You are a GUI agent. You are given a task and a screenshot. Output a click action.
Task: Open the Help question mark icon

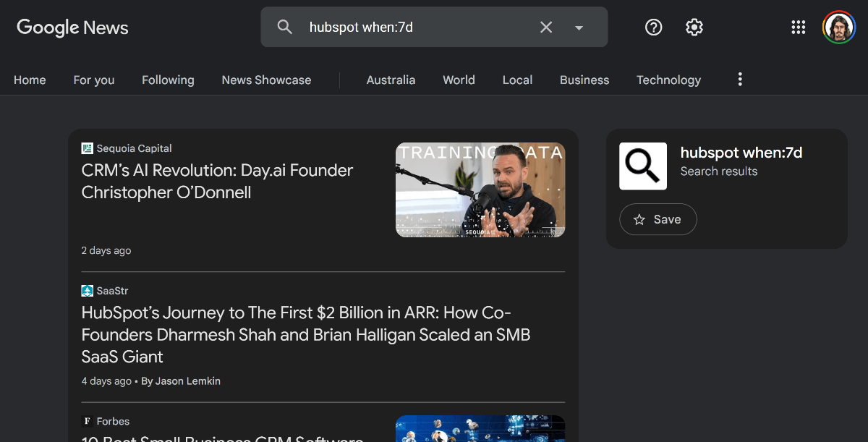click(653, 27)
